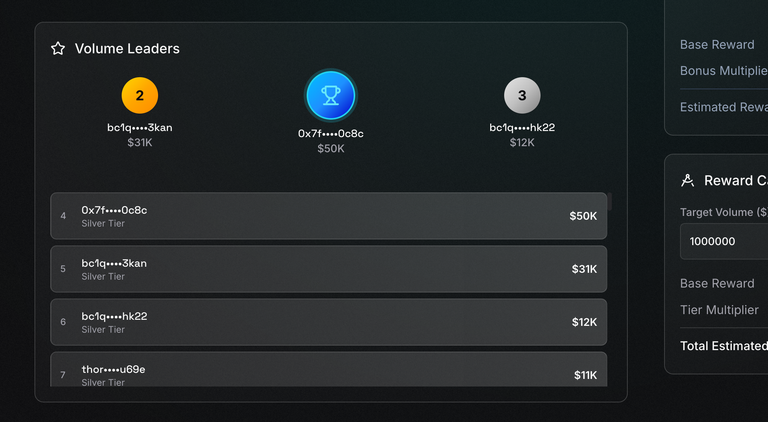Select the silver number 3 rank badge
The image size is (768, 422).
pyautogui.click(x=522, y=95)
